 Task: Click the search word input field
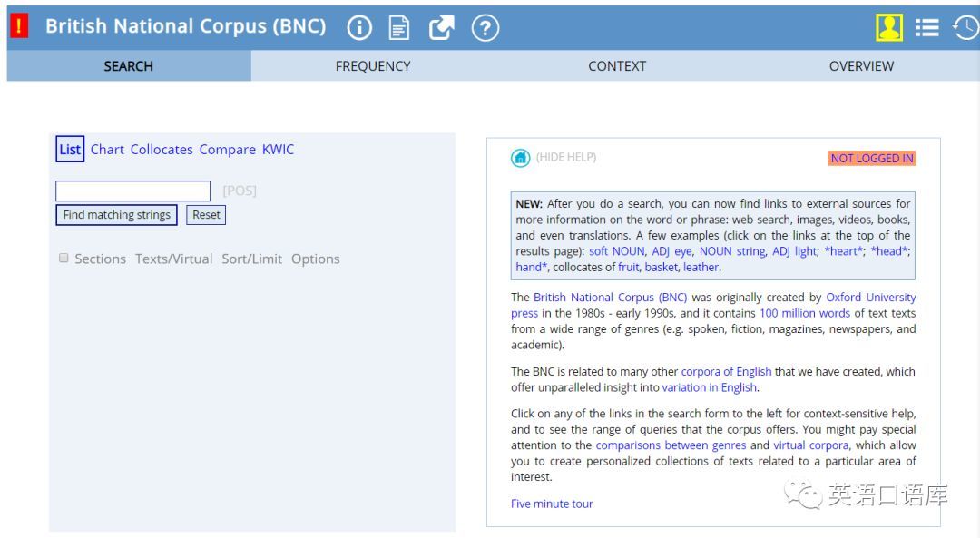(133, 191)
